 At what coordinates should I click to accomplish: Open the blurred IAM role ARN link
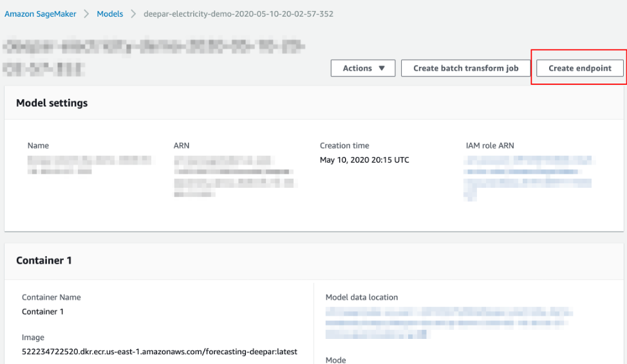(528, 177)
